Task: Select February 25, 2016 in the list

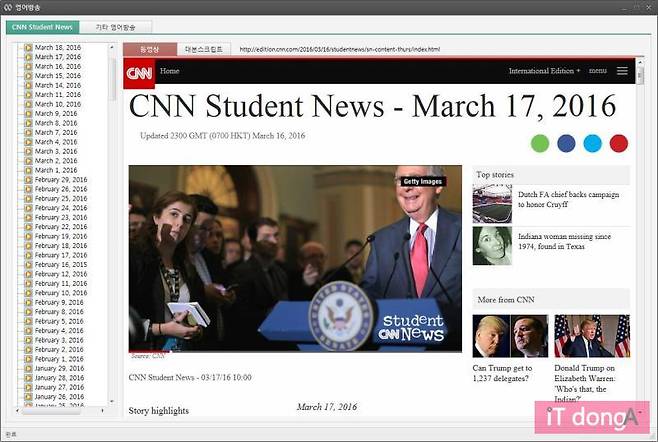Action: (61, 199)
